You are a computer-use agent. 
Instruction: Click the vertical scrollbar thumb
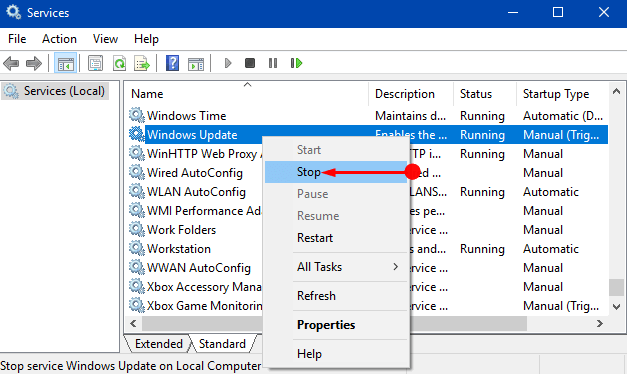pos(617,287)
